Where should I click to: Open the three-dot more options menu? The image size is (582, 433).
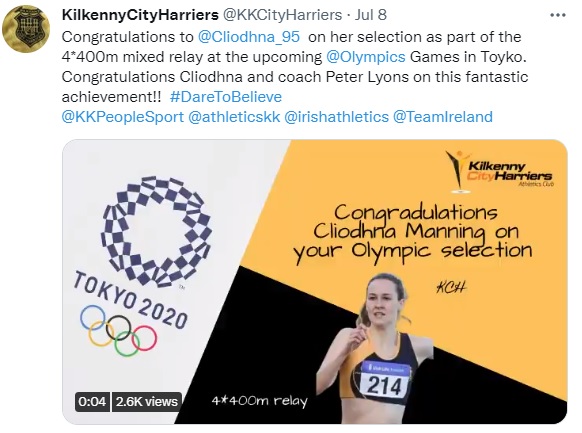pos(558,15)
